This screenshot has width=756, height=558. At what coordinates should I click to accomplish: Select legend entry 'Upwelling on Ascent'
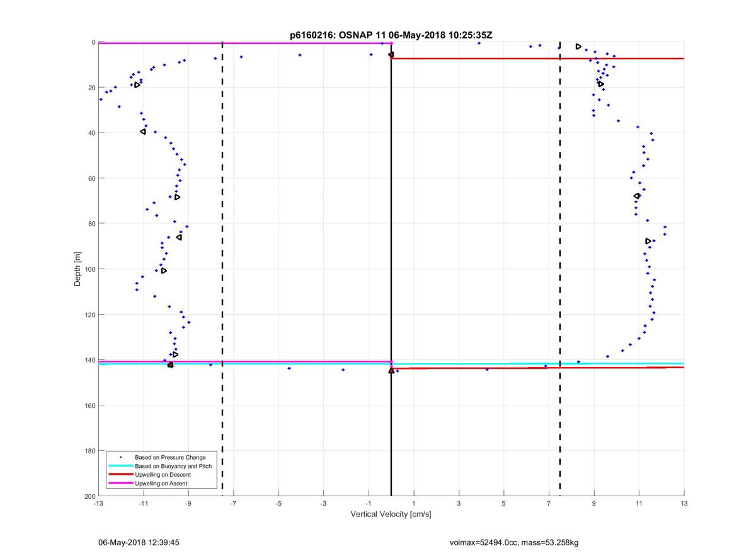coord(161,483)
